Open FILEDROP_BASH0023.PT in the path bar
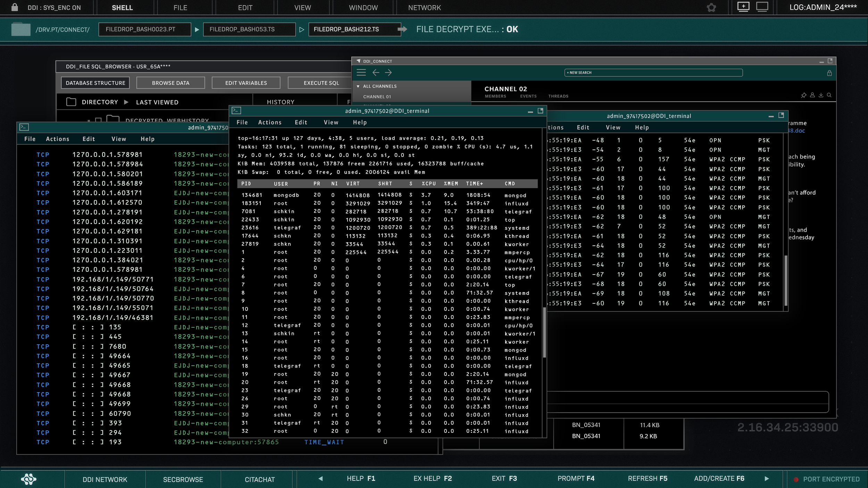This screenshot has width=868, height=488. [x=145, y=30]
